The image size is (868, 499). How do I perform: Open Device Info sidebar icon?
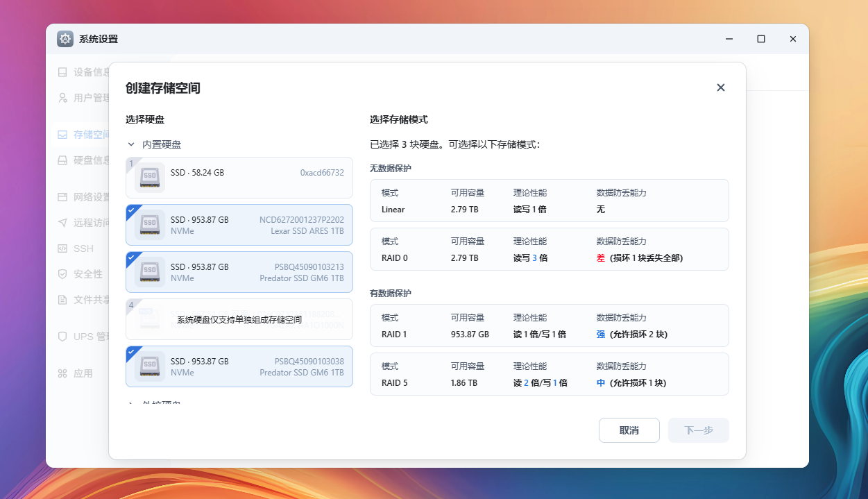point(62,72)
